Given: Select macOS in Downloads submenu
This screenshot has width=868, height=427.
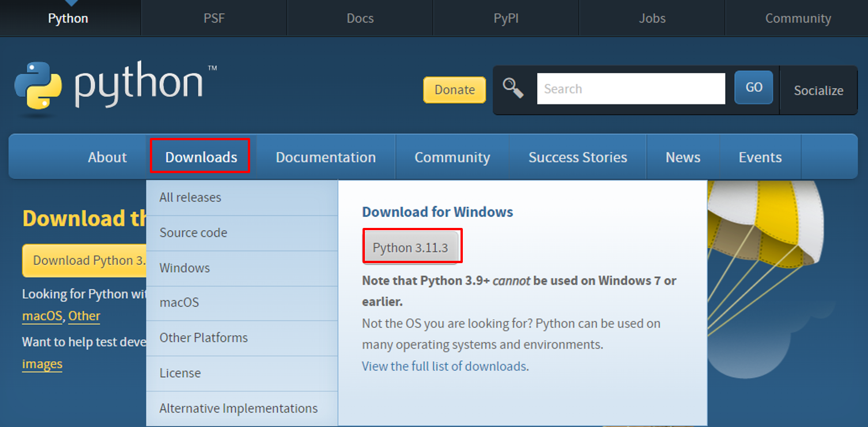Looking at the screenshot, I should pos(242,303).
